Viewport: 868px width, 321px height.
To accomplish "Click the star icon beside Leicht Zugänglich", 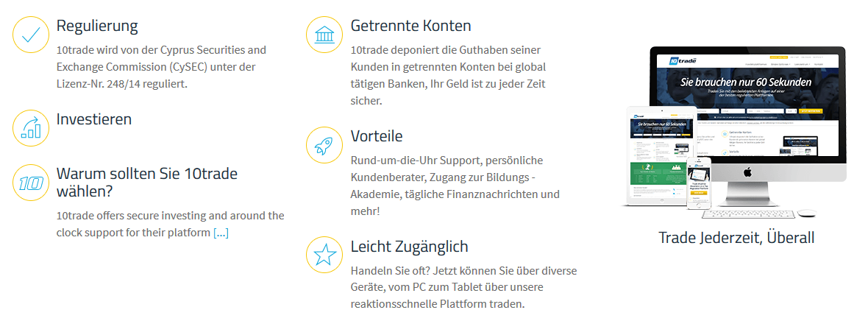I will click(x=325, y=255).
